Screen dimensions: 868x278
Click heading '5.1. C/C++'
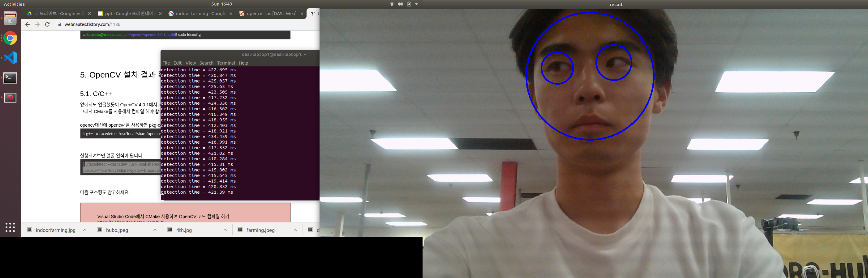tap(96, 94)
